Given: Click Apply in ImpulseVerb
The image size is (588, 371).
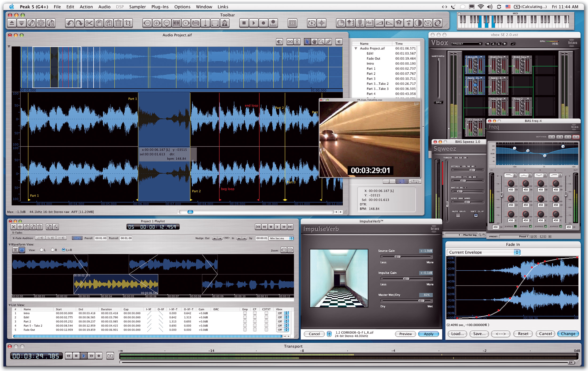Looking at the screenshot, I should 429,334.
